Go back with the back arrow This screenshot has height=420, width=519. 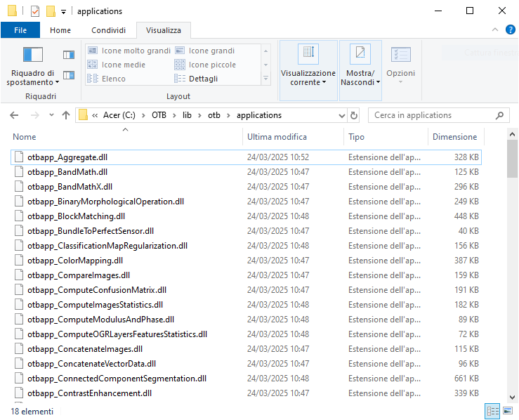[x=14, y=115]
